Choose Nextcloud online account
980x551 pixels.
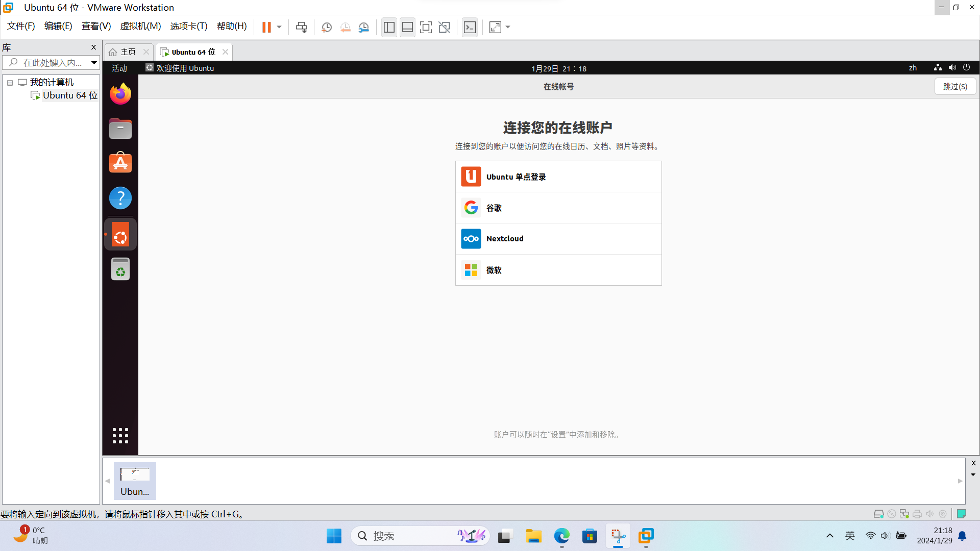pyautogui.click(x=558, y=239)
